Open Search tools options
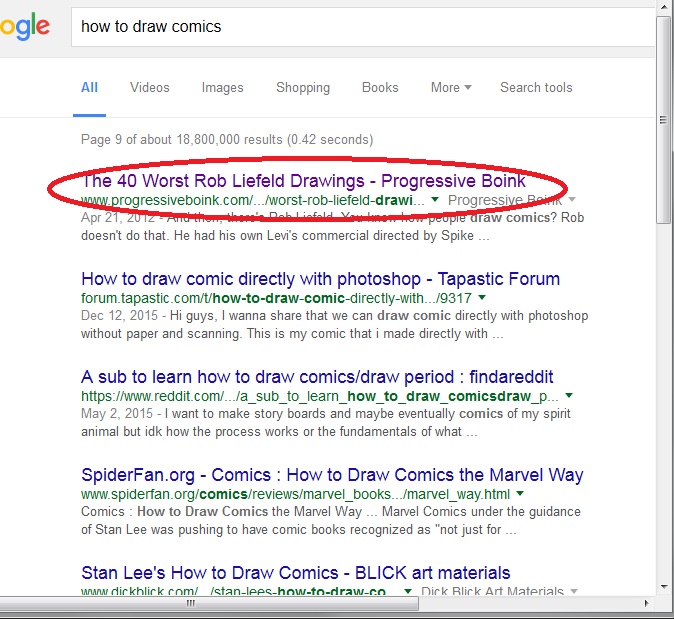 [536, 88]
